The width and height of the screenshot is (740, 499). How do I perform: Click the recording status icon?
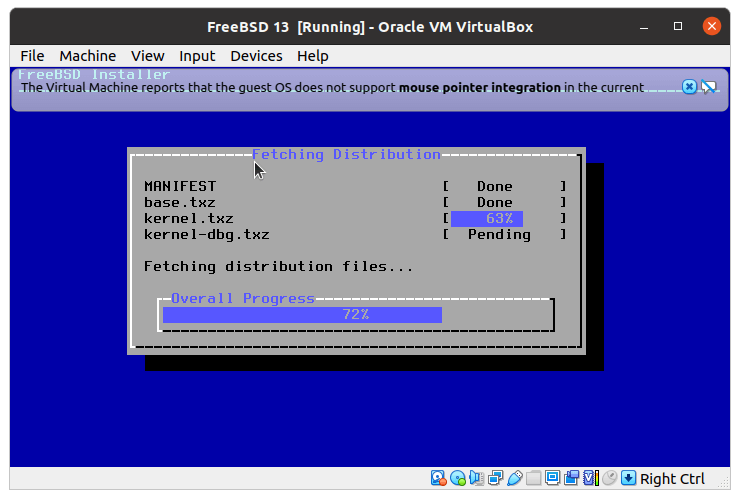(x=571, y=478)
